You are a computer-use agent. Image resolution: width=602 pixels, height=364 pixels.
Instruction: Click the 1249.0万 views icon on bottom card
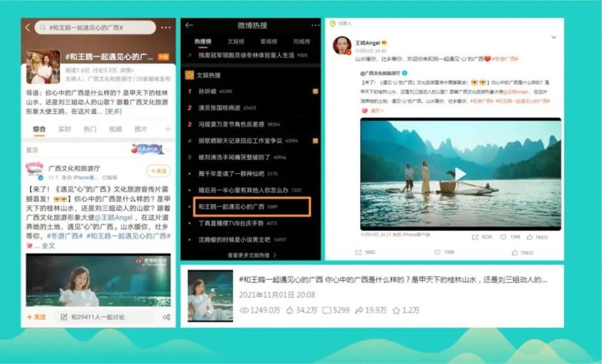pyautogui.click(x=244, y=310)
